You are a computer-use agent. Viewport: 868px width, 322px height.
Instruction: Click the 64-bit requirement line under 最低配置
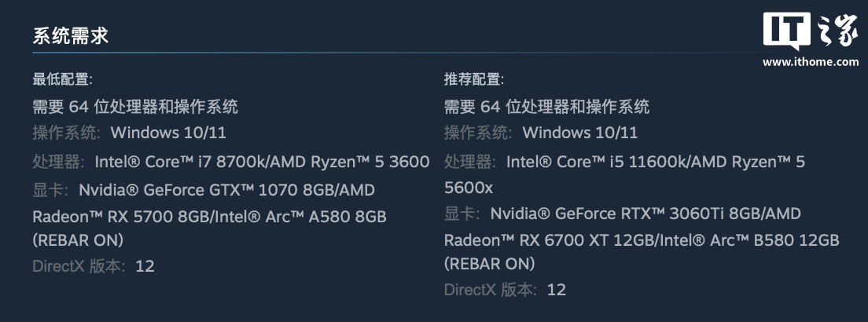coord(135,107)
